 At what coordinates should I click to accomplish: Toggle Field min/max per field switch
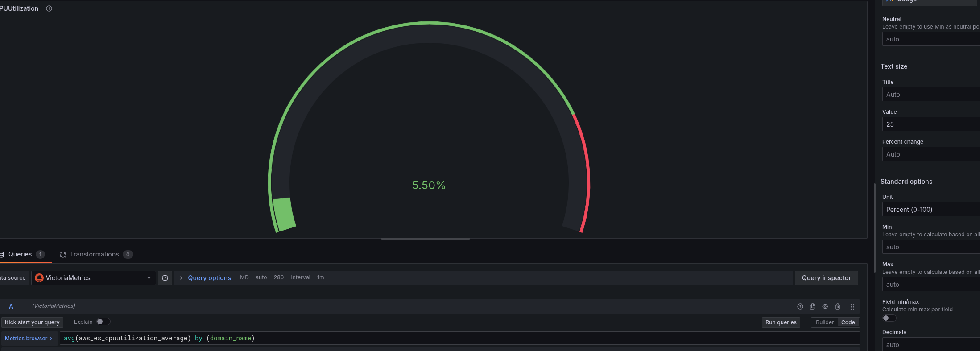click(x=889, y=318)
